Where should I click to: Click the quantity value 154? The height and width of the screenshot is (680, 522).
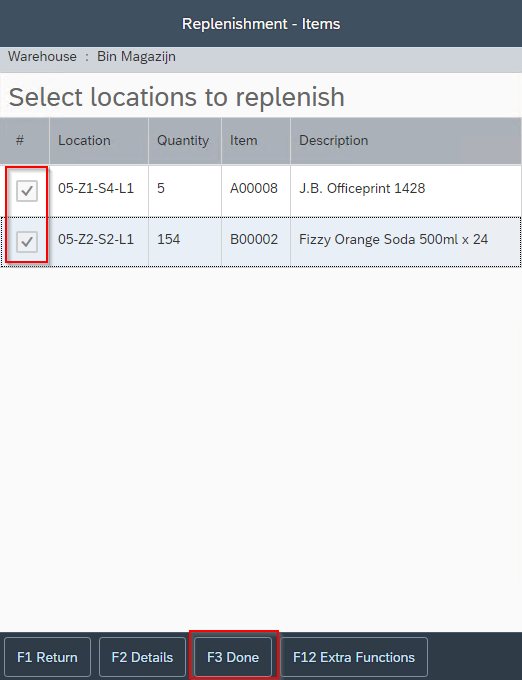point(168,239)
